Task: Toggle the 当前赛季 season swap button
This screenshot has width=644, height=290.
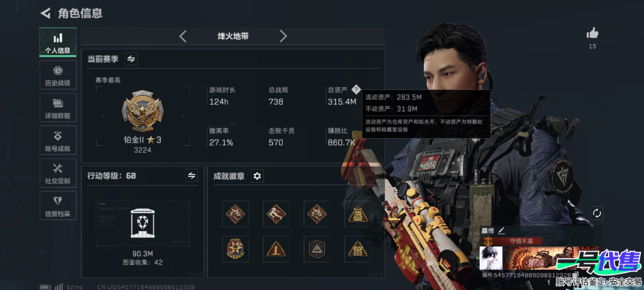Action: (131, 59)
